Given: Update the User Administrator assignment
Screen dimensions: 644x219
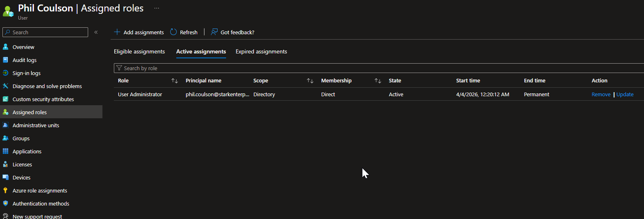Looking at the screenshot, I should point(625,94).
